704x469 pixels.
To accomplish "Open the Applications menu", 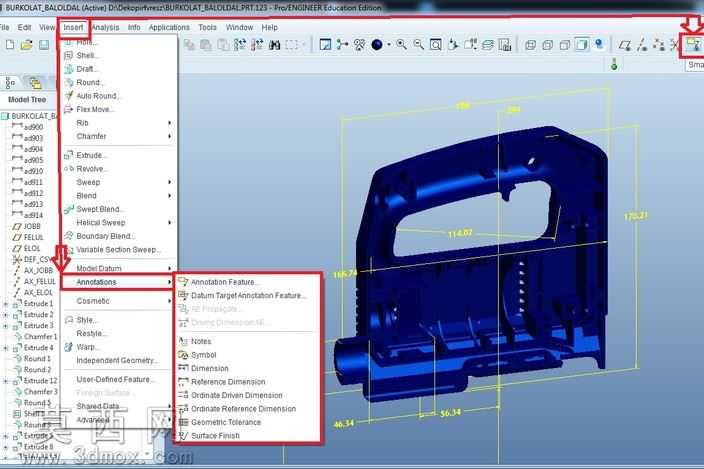I will click(x=169, y=27).
